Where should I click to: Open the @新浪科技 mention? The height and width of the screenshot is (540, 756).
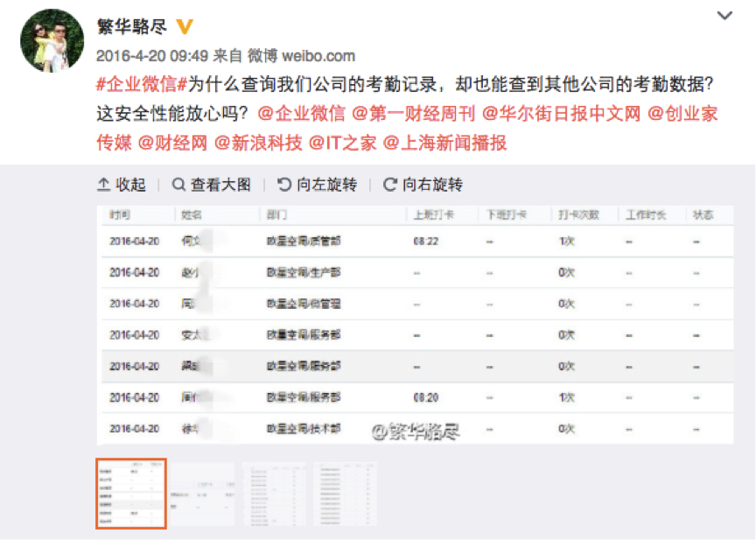[258, 143]
